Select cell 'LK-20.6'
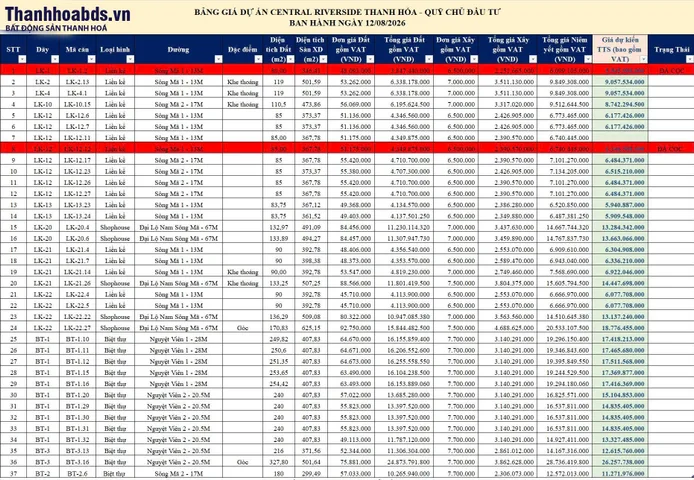Image resolution: width=694 pixels, height=480 pixels. point(77,238)
